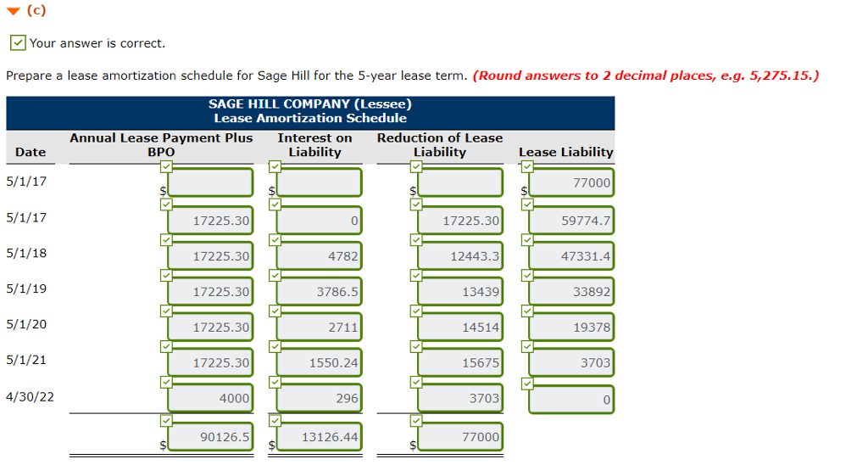Viewport: 868px width, 465px height.
Task: Click checkmark icon above 4782 interest field
Action: click(275, 239)
